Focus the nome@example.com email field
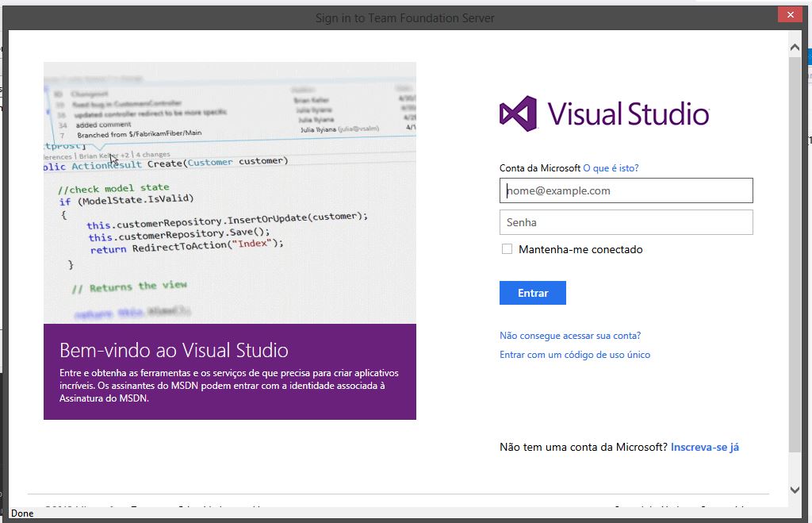This screenshot has width=812, height=523. 626,190
